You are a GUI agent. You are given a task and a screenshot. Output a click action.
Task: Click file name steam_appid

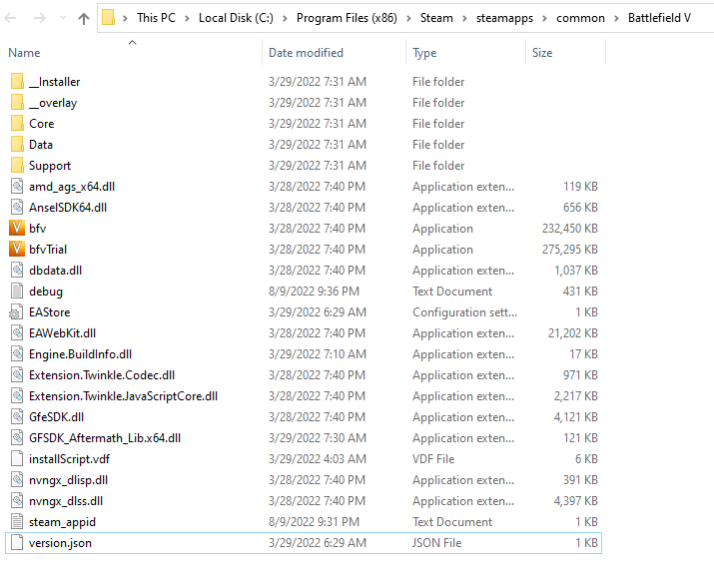62,522
